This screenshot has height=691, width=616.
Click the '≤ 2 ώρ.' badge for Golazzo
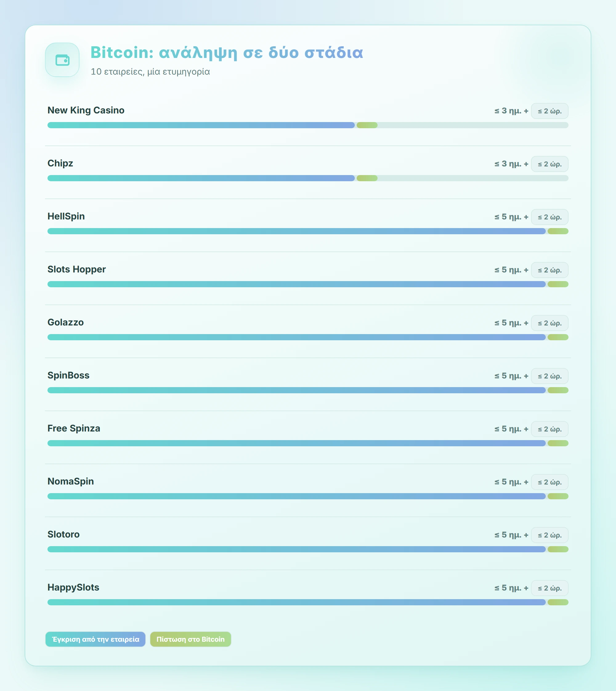550,323
